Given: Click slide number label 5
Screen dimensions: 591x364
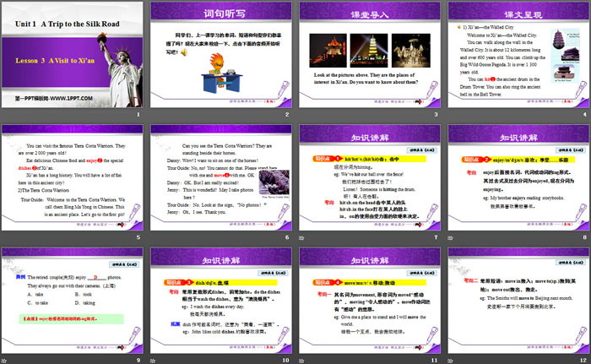Looking at the screenshot, I should 138,237.
